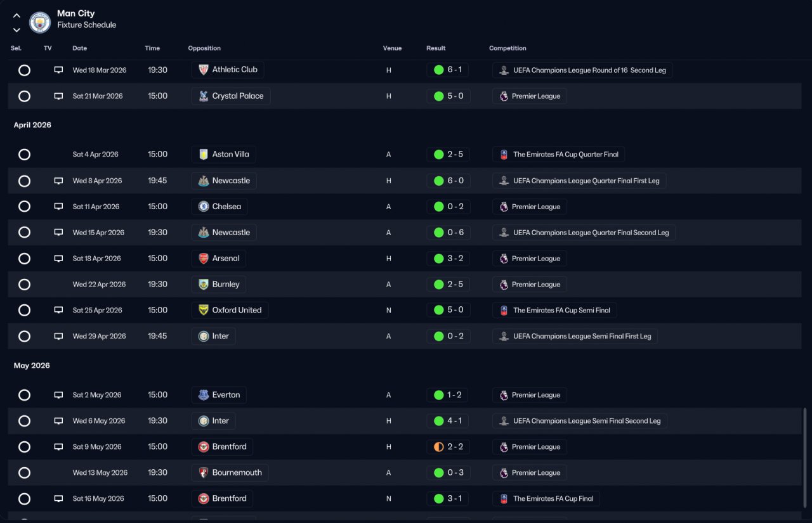
Task: Click the FA Cup logo in the Oxford United row
Action: [x=504, y=311]
